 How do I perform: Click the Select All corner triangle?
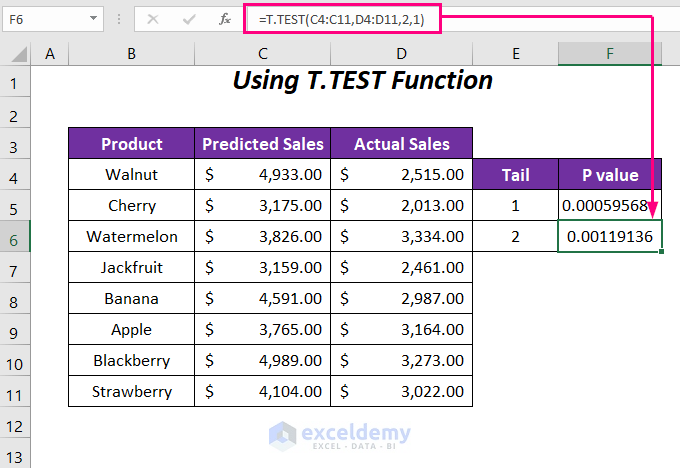[15, 53]
